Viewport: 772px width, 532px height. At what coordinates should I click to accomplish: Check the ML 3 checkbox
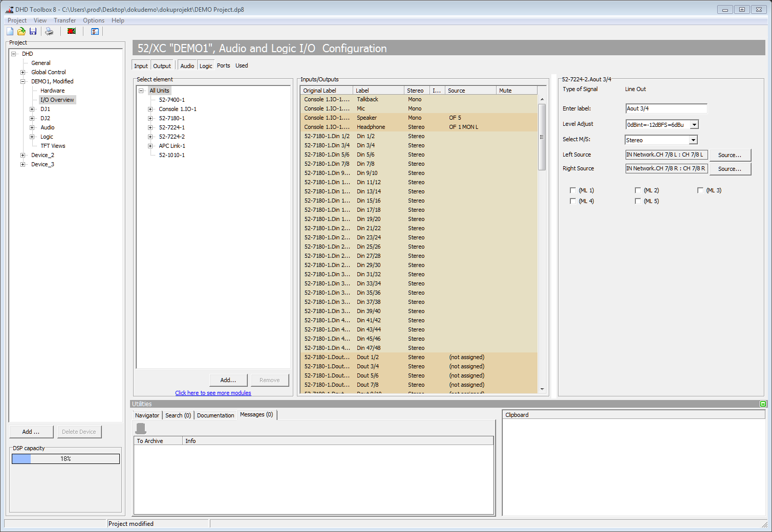click(700, 190)
